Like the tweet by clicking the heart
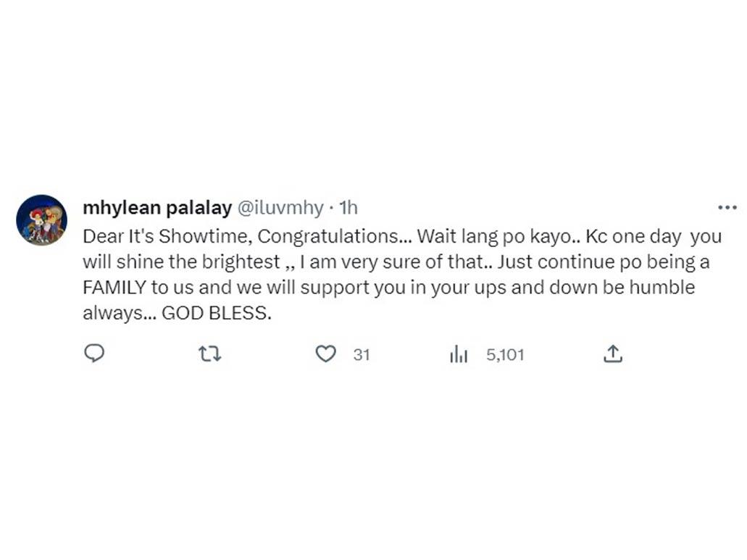Viewport: 747px width, 560px height. click(326, 354)
